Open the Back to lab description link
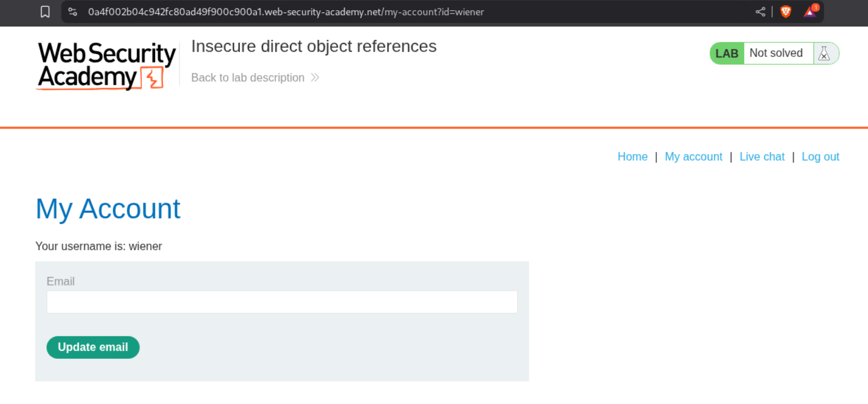Image resolution: width=868 pixels, height=404 pixels. [x=248, y=77]
